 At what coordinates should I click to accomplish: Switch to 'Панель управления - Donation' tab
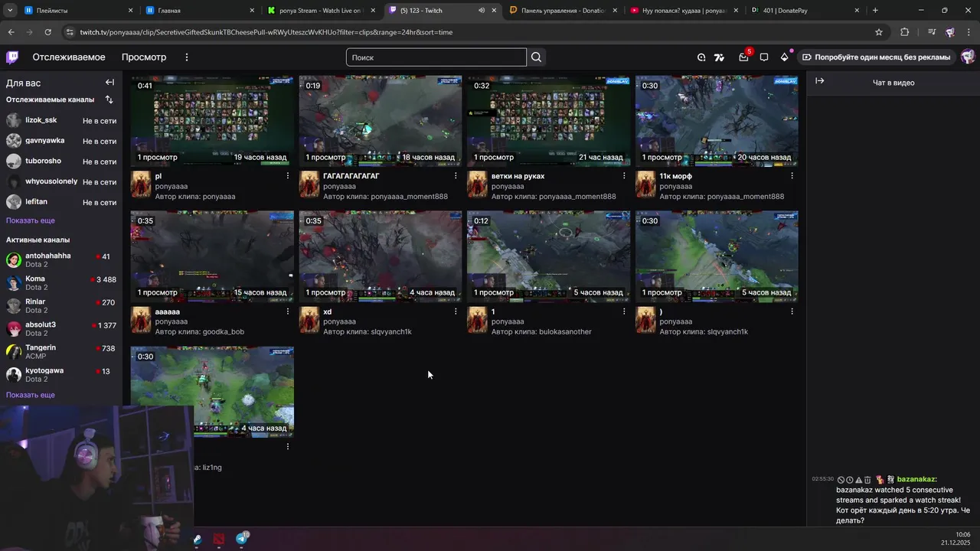561,11
